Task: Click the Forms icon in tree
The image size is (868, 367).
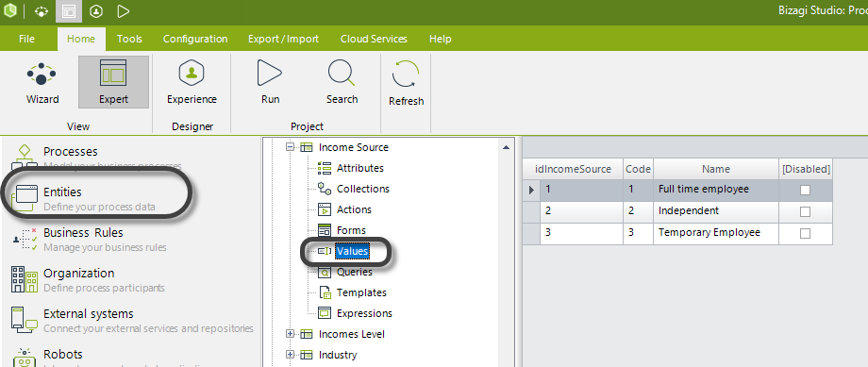Action: tap(325, 230)
